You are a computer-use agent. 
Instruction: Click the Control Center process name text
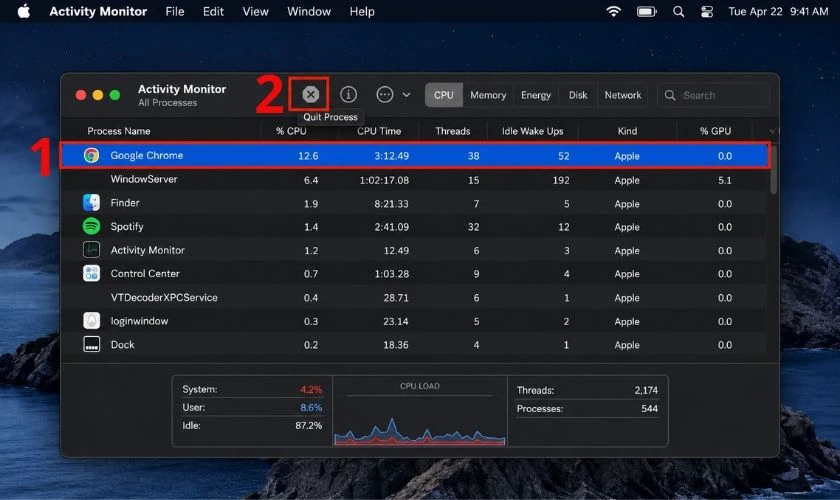coord(145,273)
